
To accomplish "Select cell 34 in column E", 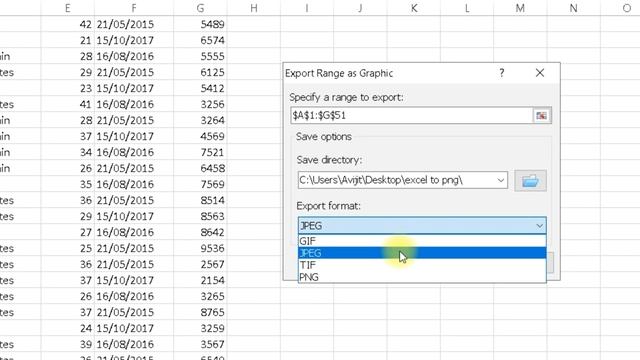I will tap(67, 152).
